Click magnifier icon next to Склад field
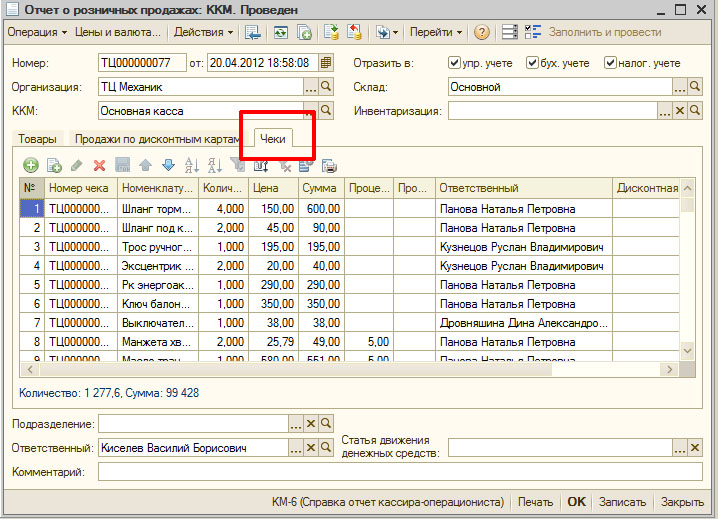 click(696, 87)
